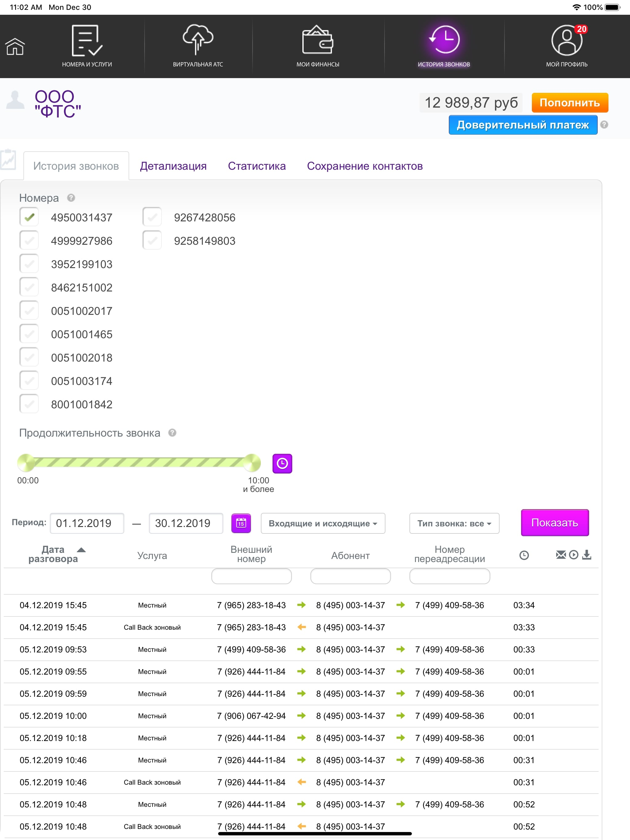The width and height of the screenshot is (630, 840).
Task: Click the play icon in table header
Action: pos(574,555)
